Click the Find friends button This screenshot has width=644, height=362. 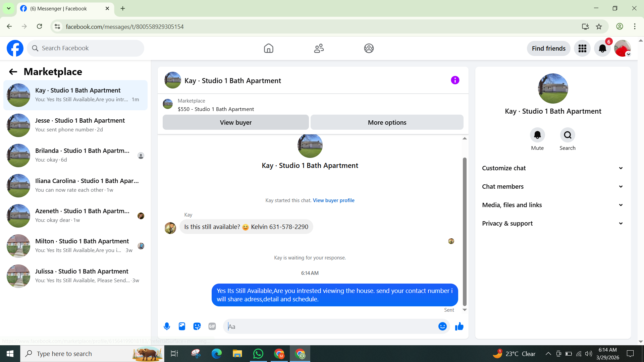pos(549,49)
